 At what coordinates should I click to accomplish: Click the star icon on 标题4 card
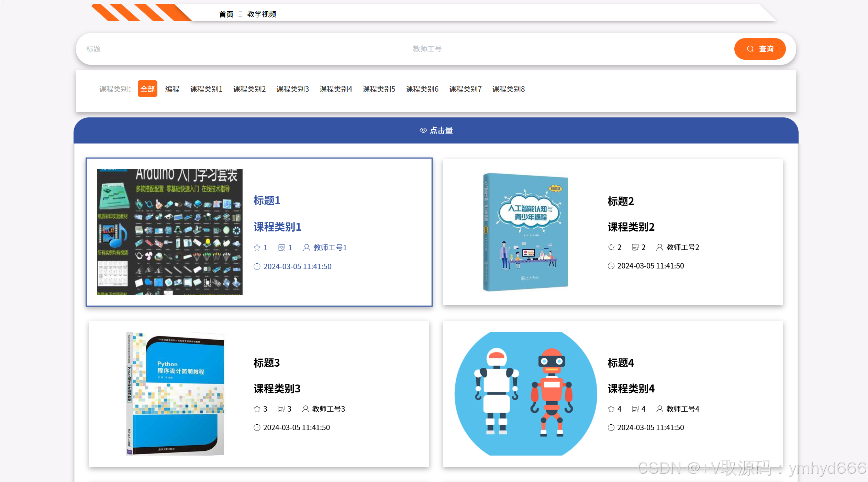tap(611, 409)
